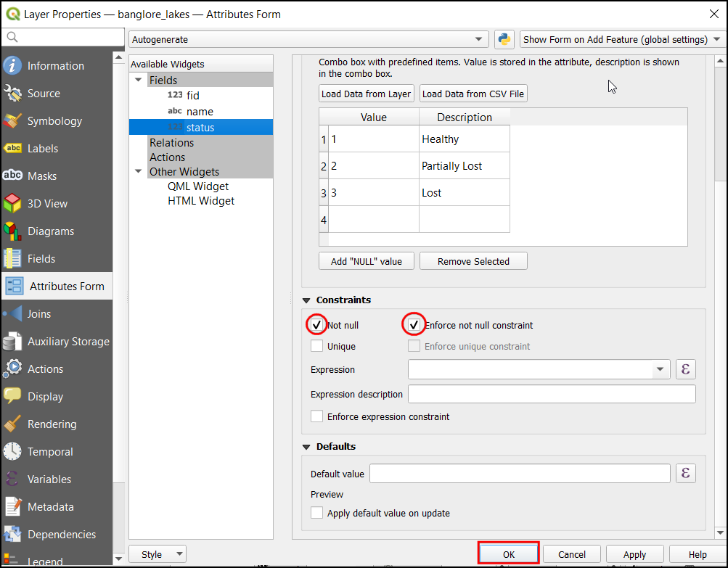728x568 pixels.
Task: Open the Information section icon
Action: (x=12, y=65)
